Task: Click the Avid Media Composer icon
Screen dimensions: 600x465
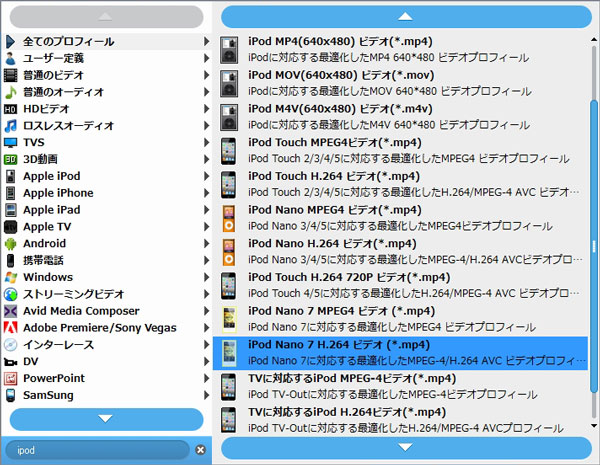Action: coord(10,311)
